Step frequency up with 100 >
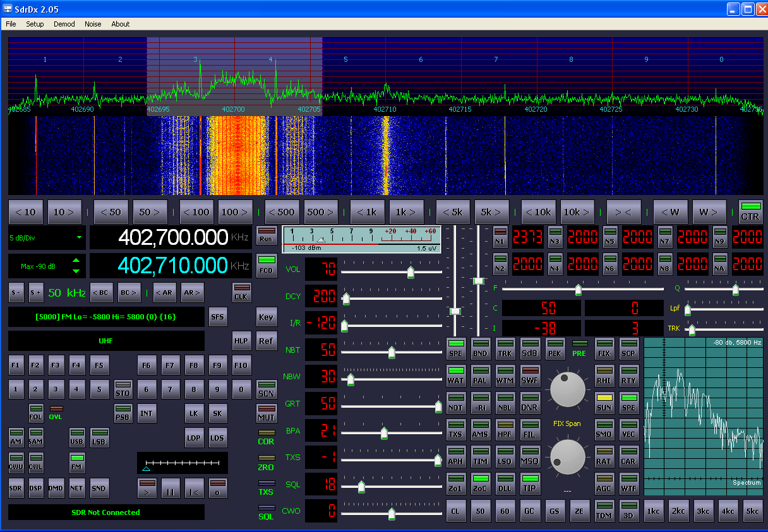768x532 pixels. click(x=236, y=212)
